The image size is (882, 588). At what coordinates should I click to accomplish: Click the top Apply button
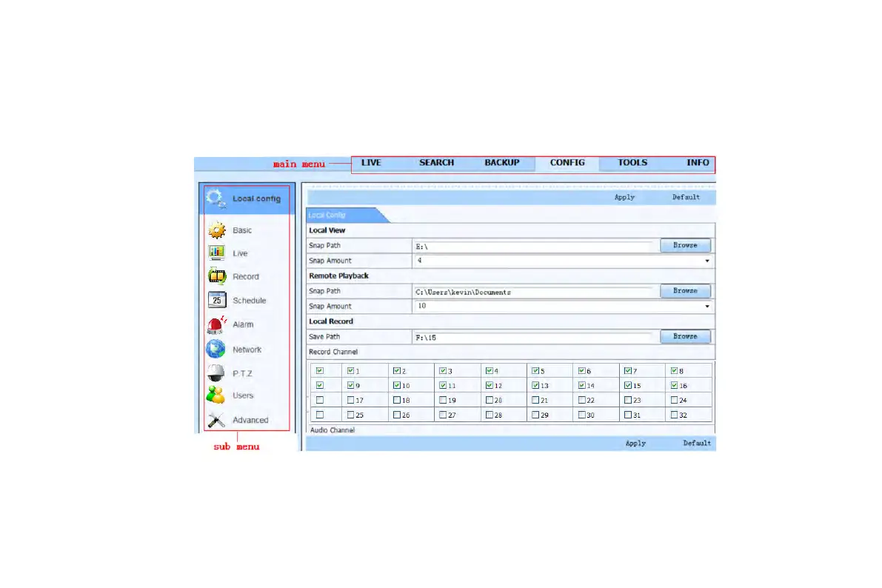624,198
